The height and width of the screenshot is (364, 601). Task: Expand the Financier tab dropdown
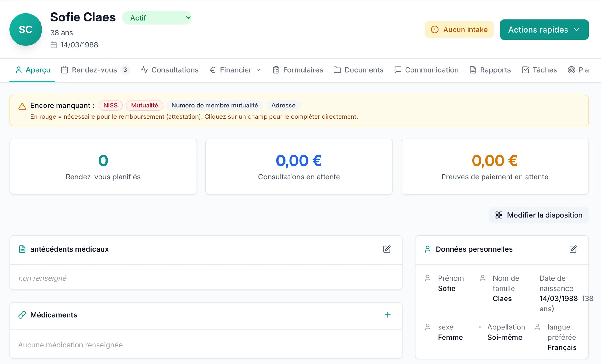click(x=235, y=70)
